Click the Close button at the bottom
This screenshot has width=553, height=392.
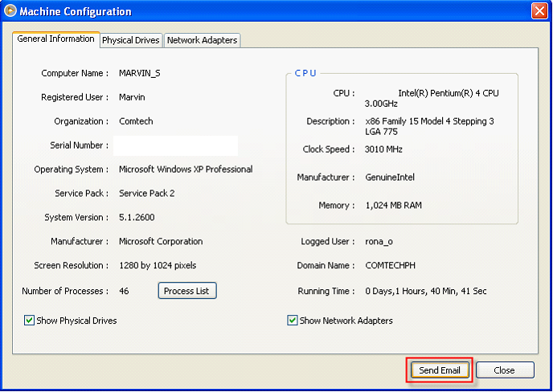[x=505, y=370]
